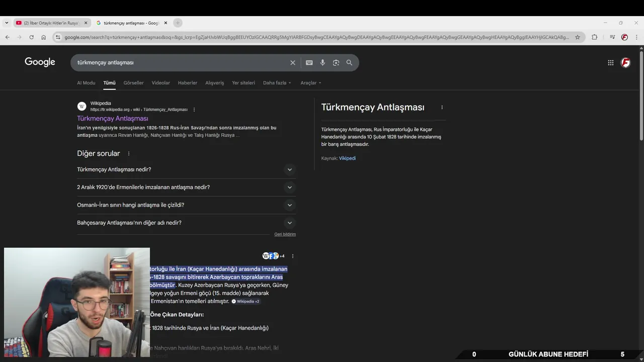Screen dimensions: 644x362
Task: Open knowledge panel three-dot options
Action: click(x=442, y=108)
